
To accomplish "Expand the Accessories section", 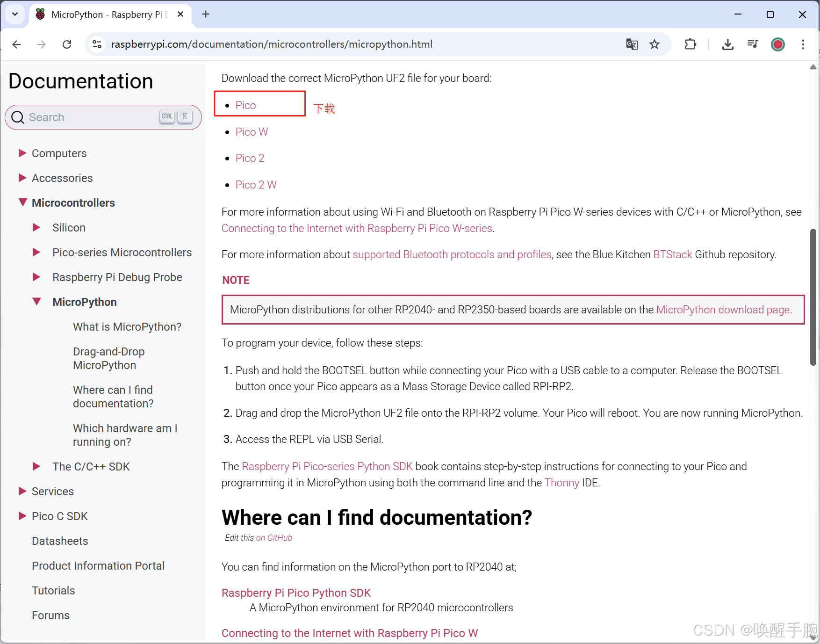I will [22, 178].
